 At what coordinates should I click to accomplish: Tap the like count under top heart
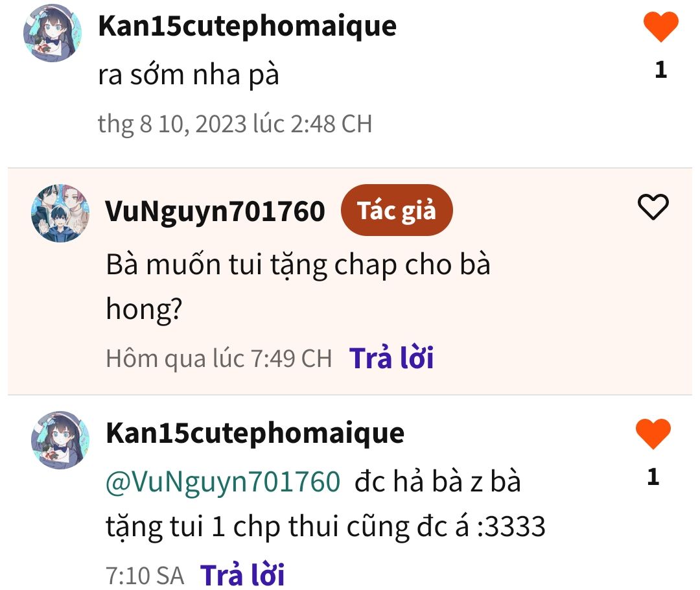[x=660, y=70]
